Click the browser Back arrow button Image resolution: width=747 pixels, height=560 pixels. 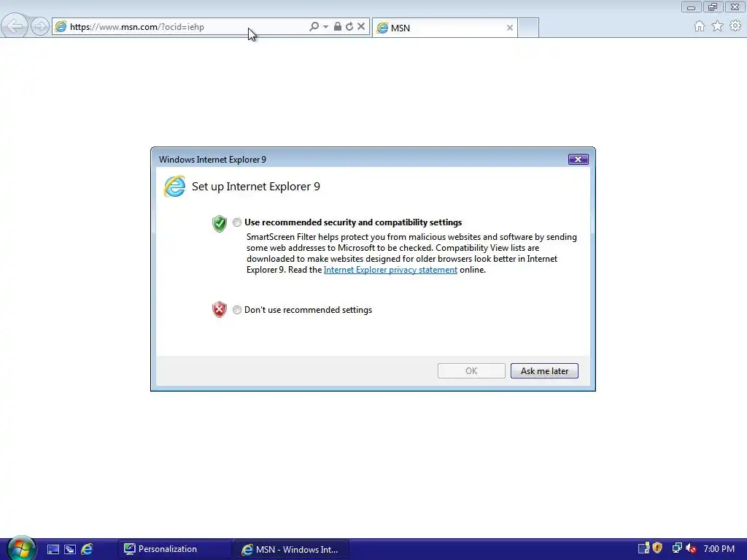click(15, 26)
